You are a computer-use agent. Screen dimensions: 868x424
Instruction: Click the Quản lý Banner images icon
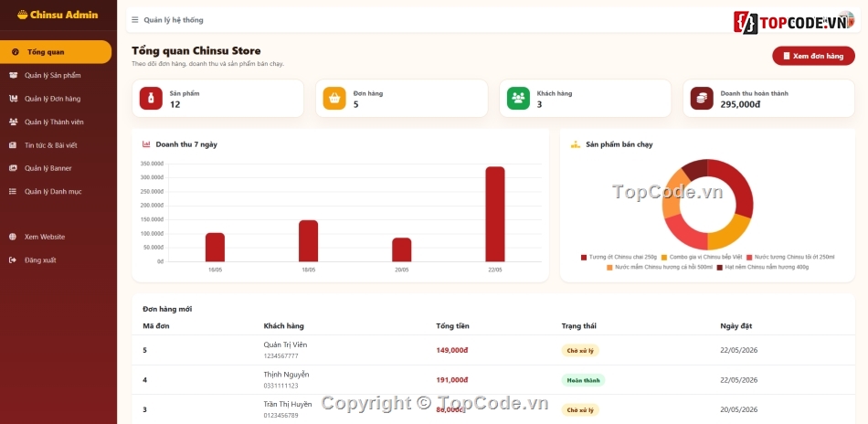pos(13,168)
